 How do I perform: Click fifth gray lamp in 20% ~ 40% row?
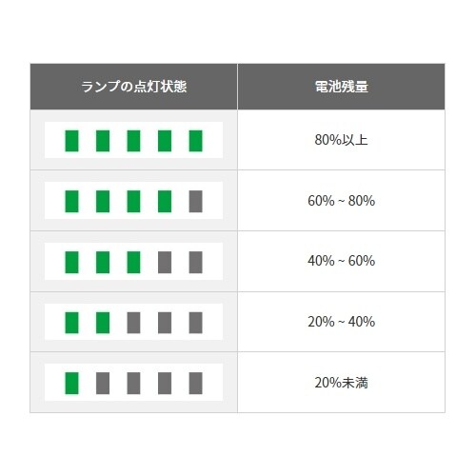click(x=195, y=323)
